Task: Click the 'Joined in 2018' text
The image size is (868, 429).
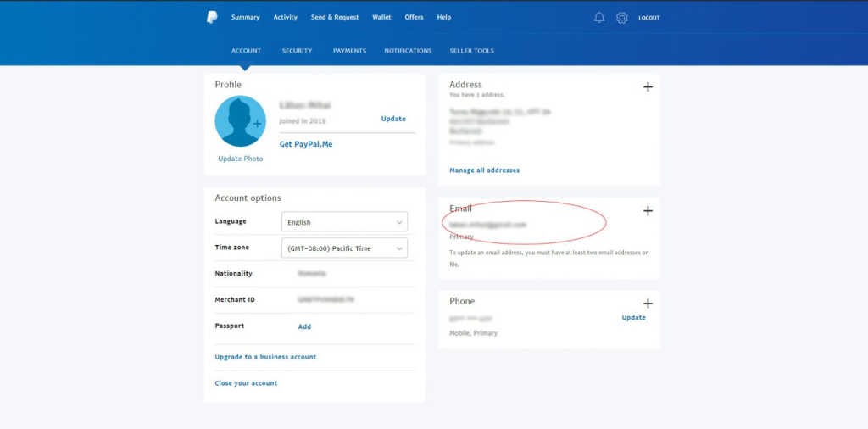Action: point(303,120)
